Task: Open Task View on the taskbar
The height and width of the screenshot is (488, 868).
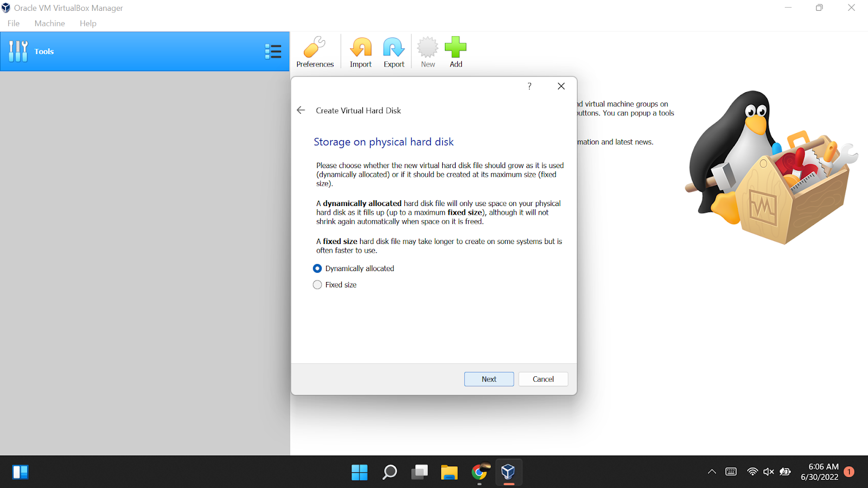Action: pos(419,472)
